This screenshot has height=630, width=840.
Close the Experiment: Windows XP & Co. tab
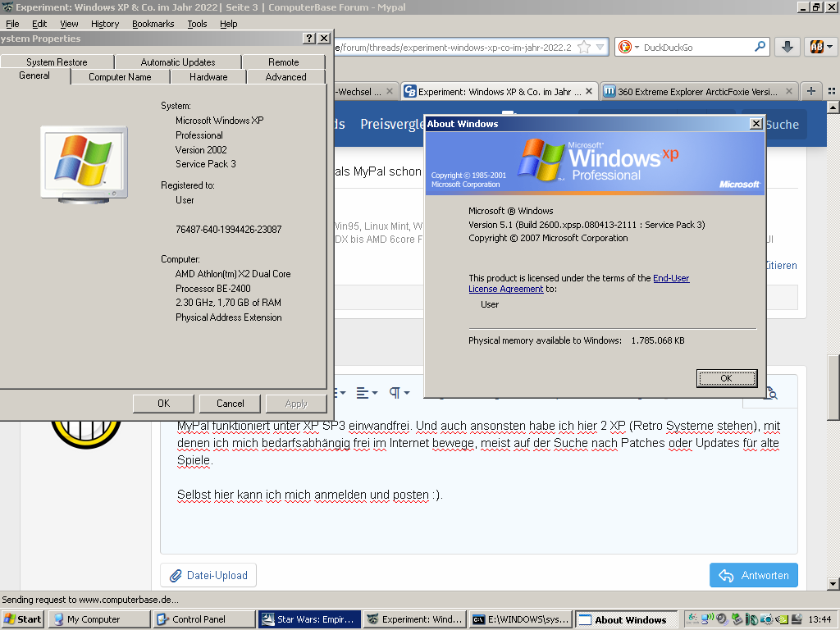click(589, 91)
